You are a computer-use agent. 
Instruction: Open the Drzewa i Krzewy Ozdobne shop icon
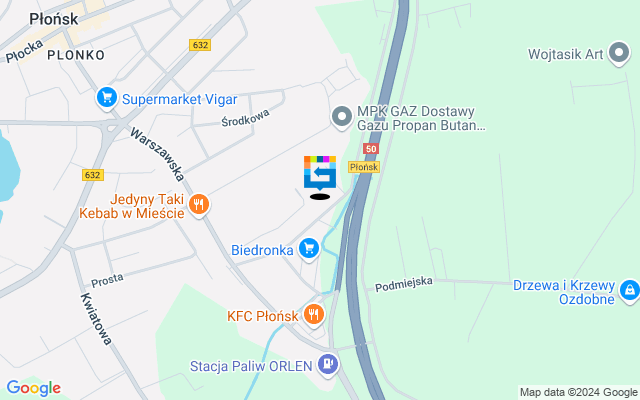(630, 292)
